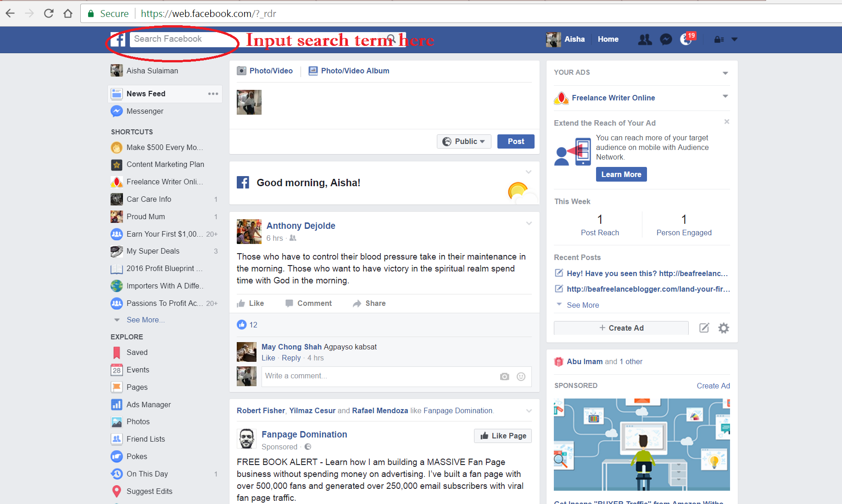Go to Home in top bar
The width and height of the screenshot is (842, 504).
click(608, 39)
